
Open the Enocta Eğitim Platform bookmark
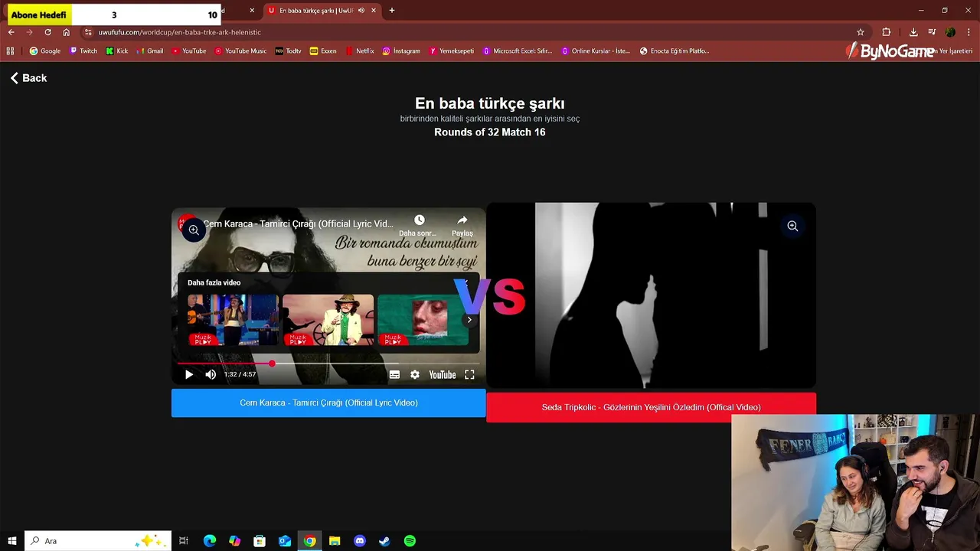pos(675,51)
